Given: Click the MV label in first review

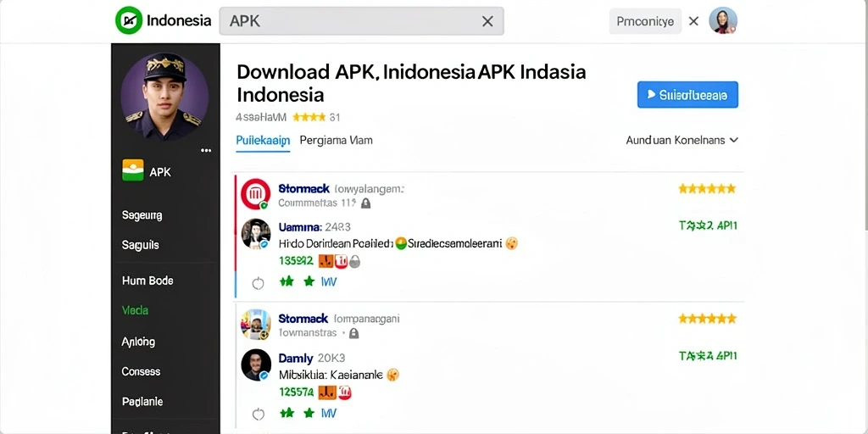Looking at the screenshot, I should coord(328,281).
